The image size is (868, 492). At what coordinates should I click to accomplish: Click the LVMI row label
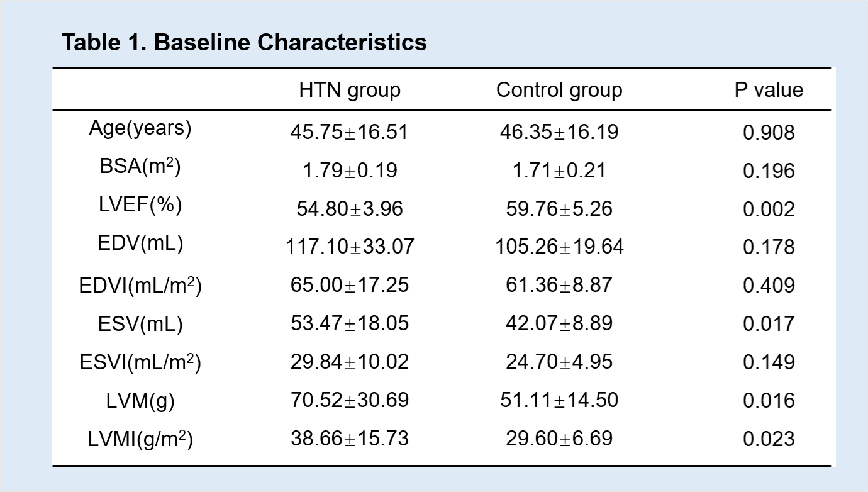coord(140,439)
